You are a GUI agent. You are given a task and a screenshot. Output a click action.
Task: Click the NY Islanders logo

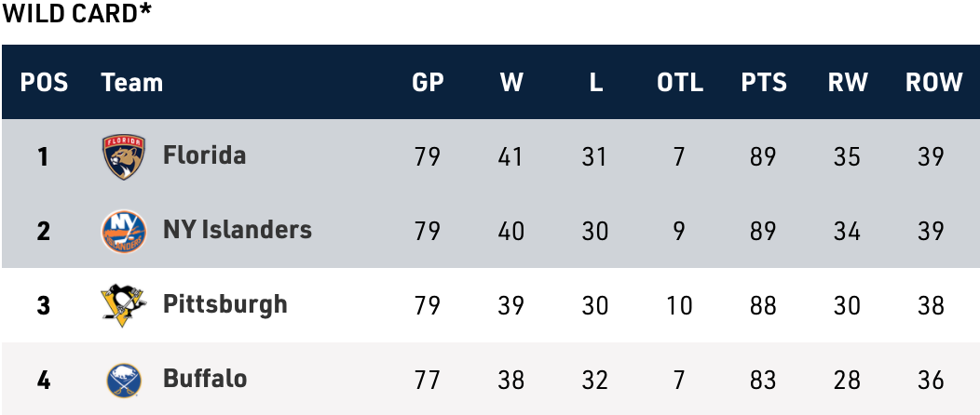[x=124, y=231]
